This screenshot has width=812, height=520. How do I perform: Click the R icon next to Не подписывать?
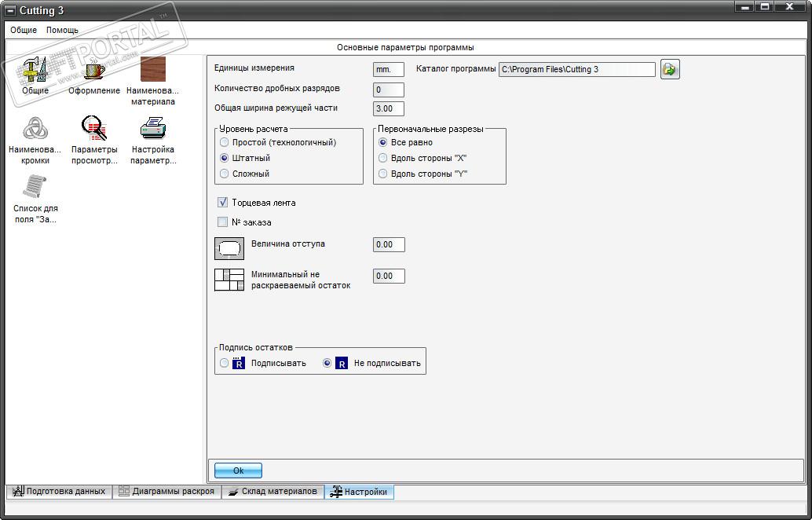(342, 363)
